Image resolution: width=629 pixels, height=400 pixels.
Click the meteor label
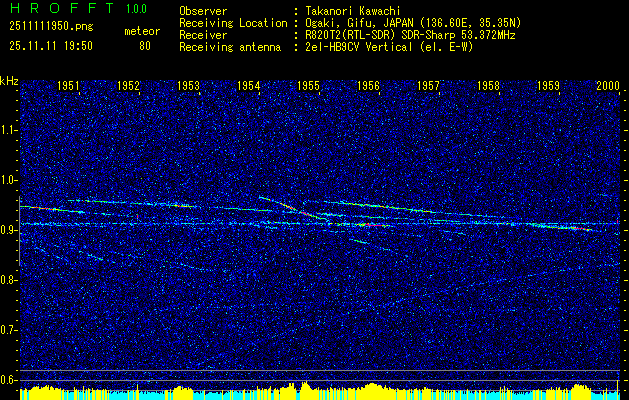pos(142,31)
